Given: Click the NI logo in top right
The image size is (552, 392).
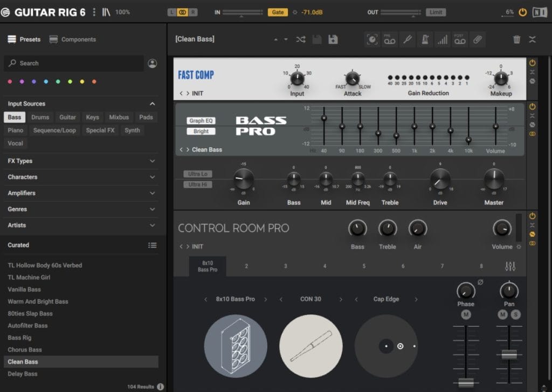Looking at the screenshot, I should click(x=540, y=12).
